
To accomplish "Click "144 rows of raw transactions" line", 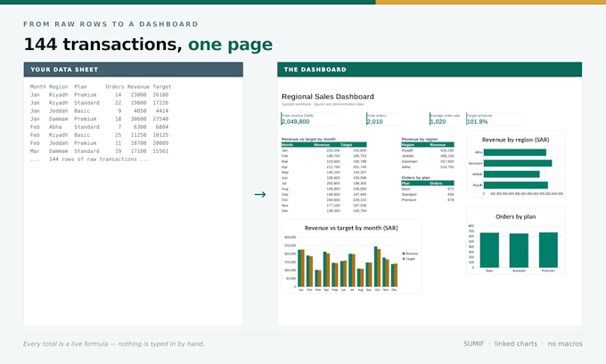I will [x=90, y=159].
